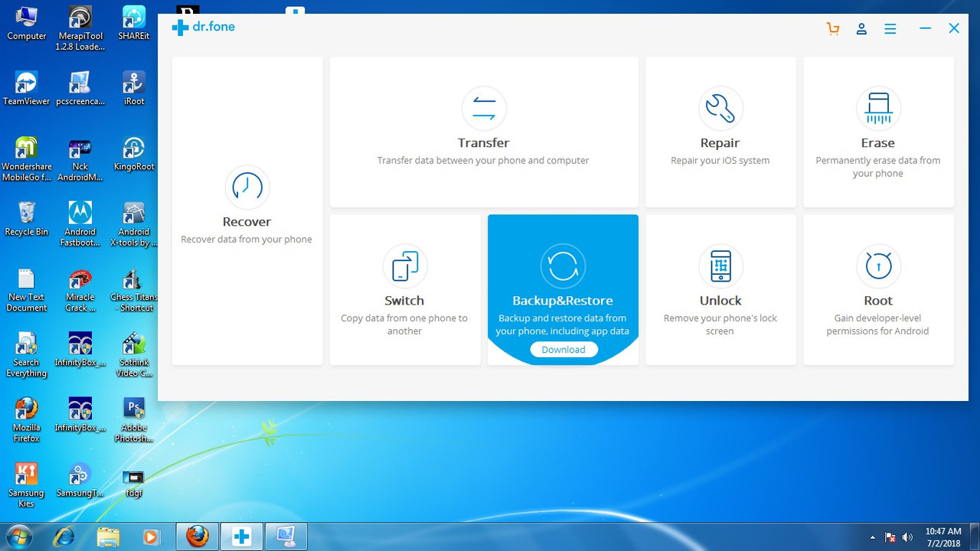Select the Adobe Photoshop desktop icon

[x=134, y=420]
